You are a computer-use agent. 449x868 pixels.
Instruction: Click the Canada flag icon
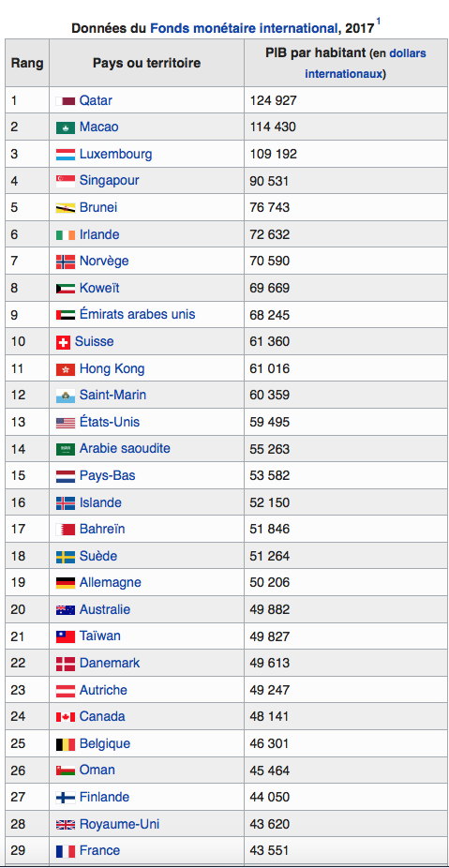(66, 717)
